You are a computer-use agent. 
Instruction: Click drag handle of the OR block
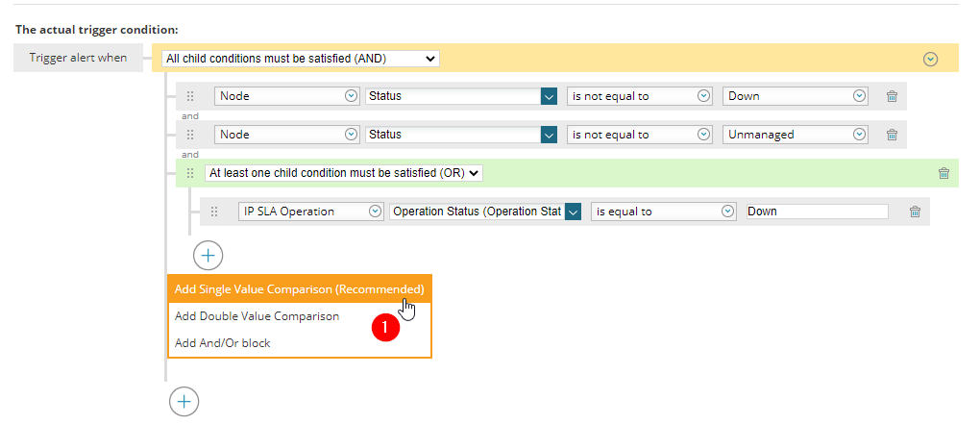(x=190, y=173)
